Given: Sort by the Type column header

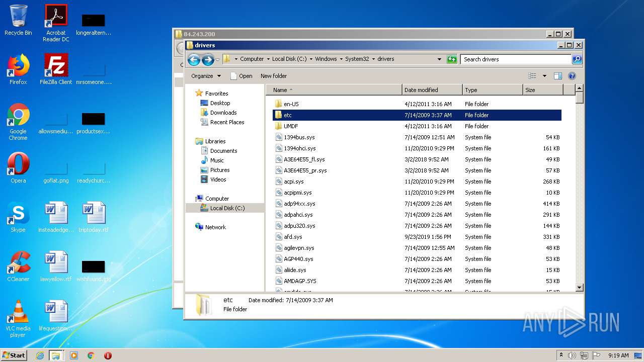Looking at the screenshot, I should point(493,90).
